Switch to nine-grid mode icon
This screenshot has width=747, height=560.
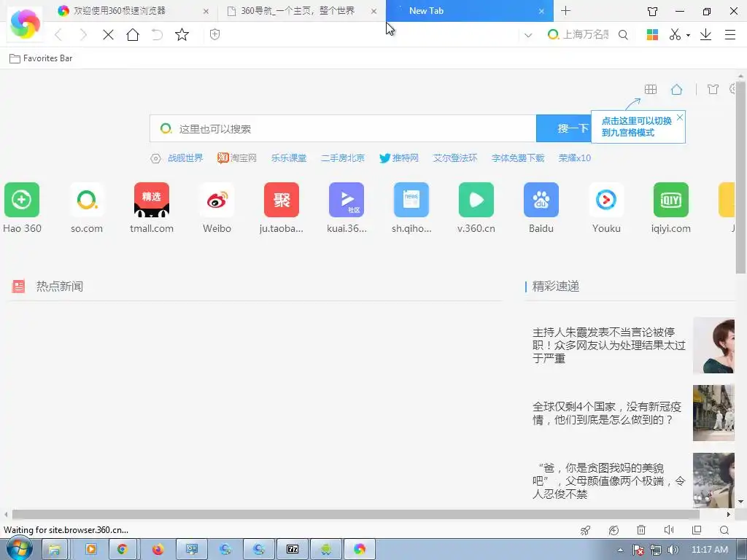650,89
